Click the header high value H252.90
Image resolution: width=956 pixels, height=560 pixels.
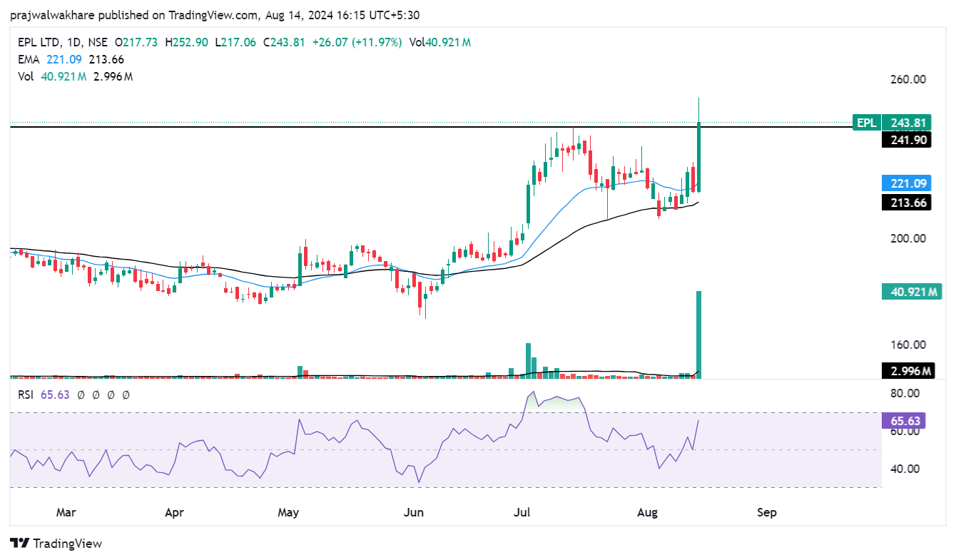click(186, 43)
